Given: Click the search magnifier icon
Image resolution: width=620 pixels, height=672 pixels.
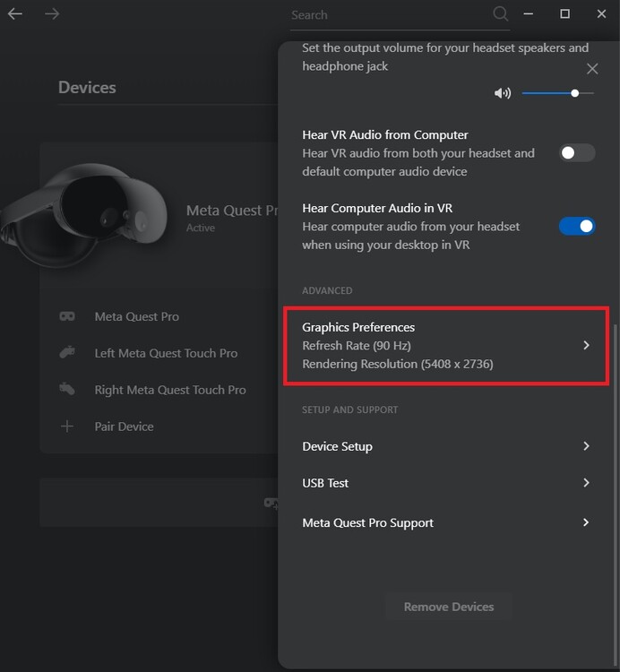Looking at the screenshot, I should 501,14.
